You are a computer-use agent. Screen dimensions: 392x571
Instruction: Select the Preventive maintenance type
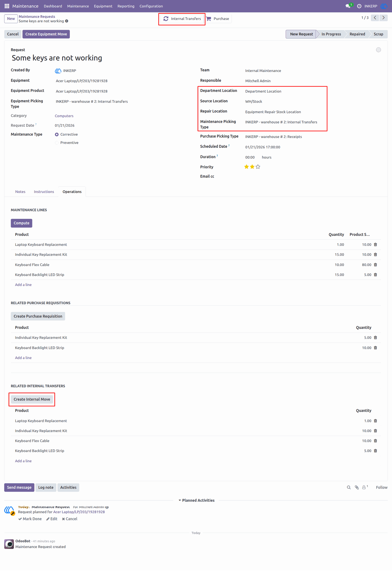click(x=57, y=143)
